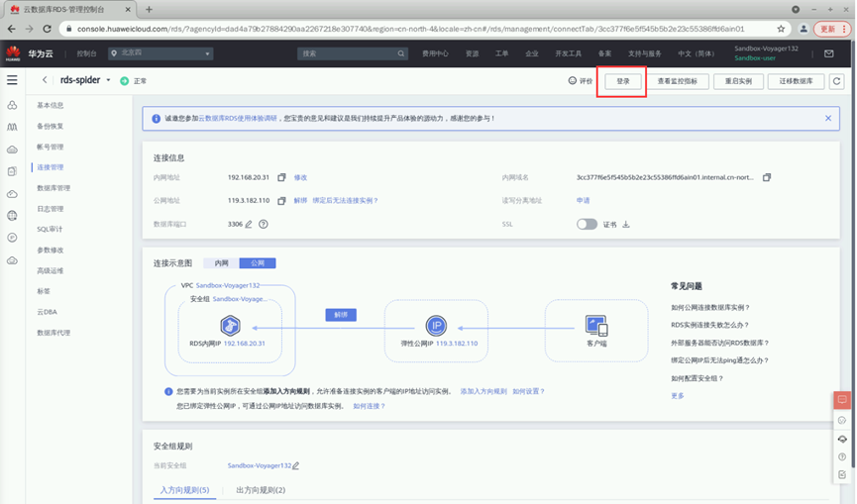Open the 添加入方向规则 link
The width and height of the screenshot is (857, 504).
click(x=483, y=391)
